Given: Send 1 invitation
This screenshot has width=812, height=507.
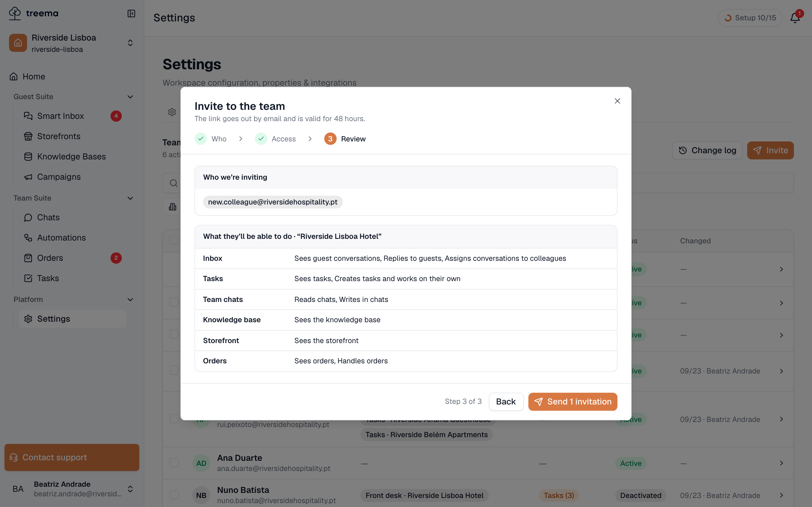Looking at the screenshot, I should (572, 401).
